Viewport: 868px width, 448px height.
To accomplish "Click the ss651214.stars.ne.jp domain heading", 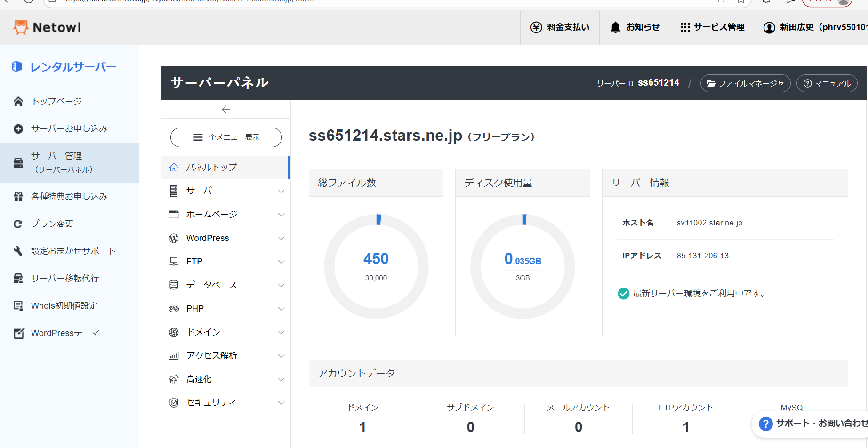I will tap(385, 136).
